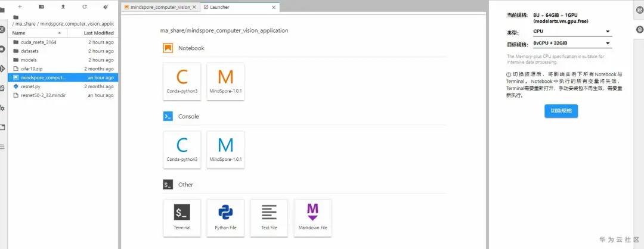This screenshot has width=644, height=249.
Task: Click the 切换规格 button
Action: pos(561,111)
